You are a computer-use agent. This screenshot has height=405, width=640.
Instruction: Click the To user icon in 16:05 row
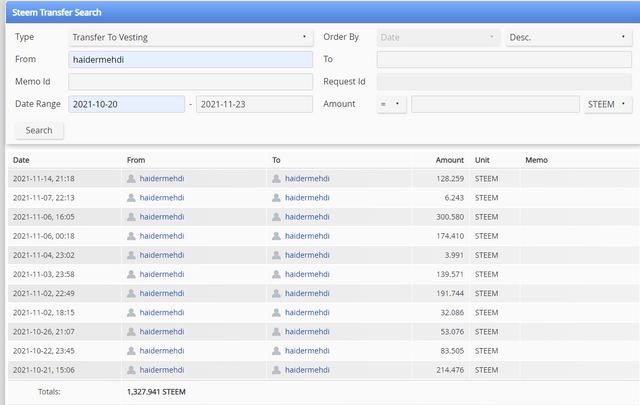pos(276,217)
